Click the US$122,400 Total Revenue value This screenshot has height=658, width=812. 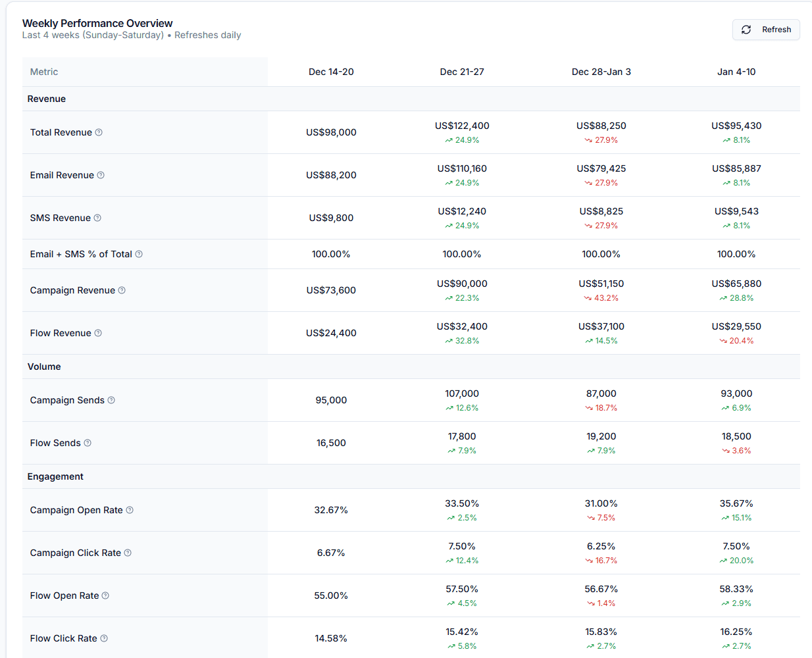(462, 126)
